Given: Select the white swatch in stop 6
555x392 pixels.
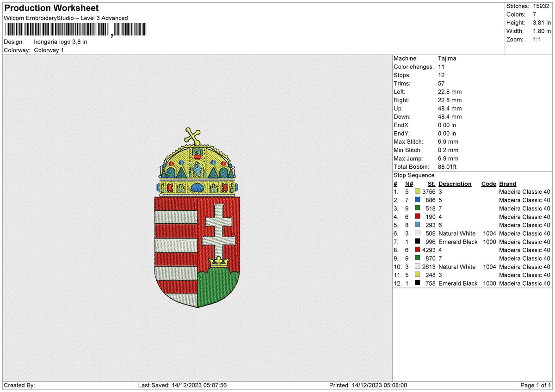Looking at the screenshot, I should (418, 233).
